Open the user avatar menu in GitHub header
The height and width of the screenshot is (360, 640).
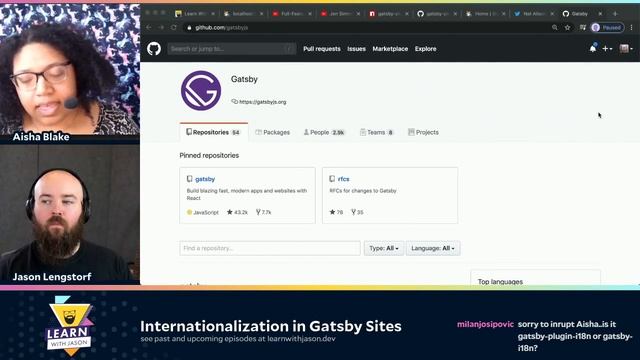pyautogui.click(x=626, y=49)
